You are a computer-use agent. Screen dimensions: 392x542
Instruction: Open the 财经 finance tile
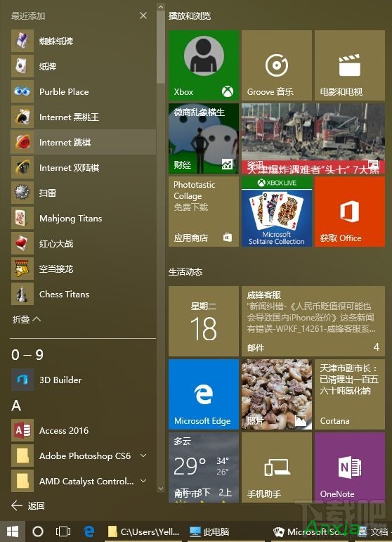pos(204,138)
